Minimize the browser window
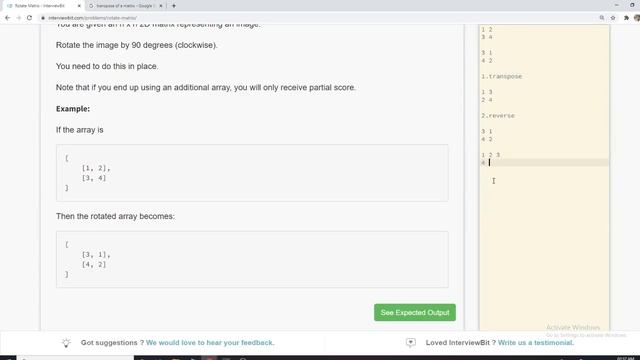Viewport: 640px width, 360px height. [x=616, y=5]
